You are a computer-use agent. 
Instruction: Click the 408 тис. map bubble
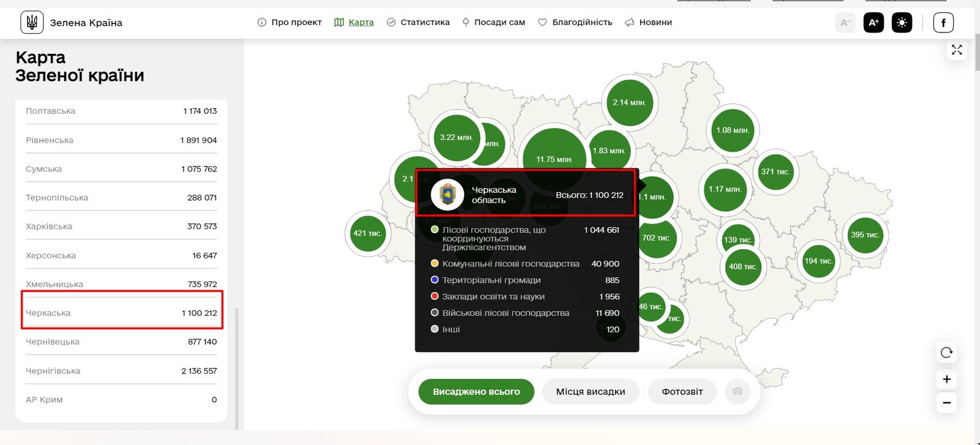pos(743,266)
